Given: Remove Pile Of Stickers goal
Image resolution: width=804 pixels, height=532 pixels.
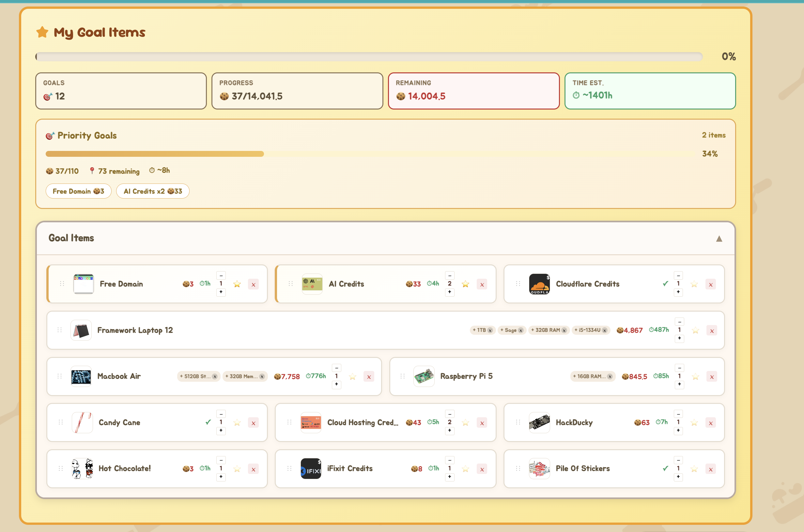Looking at the screenshot, I should pyautogui.click(x=711, y=469).
